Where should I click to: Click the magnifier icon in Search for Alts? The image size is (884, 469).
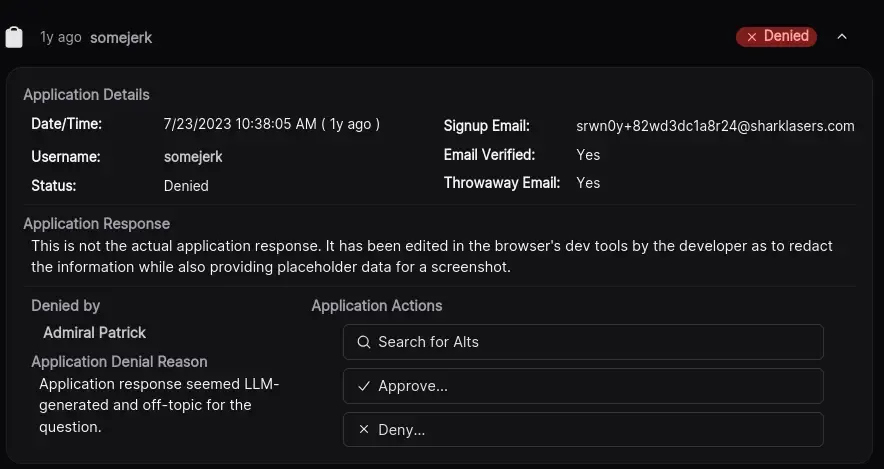[364, 342]
